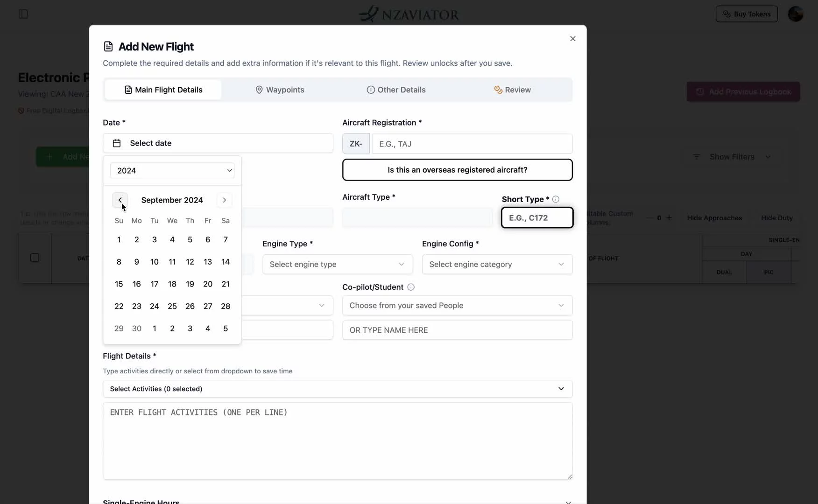Select September 18 in the calendar

coord(172,284)
